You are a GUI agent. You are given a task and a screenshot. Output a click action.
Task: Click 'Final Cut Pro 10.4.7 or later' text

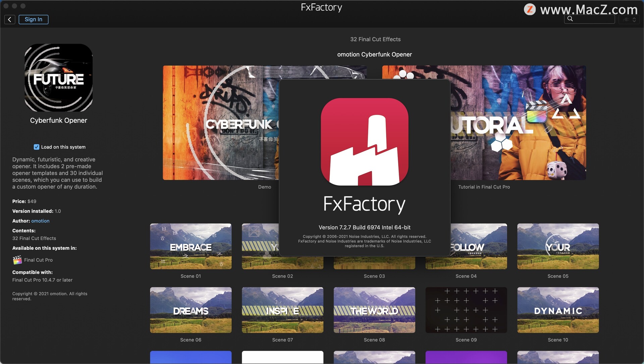coord(42,280)
